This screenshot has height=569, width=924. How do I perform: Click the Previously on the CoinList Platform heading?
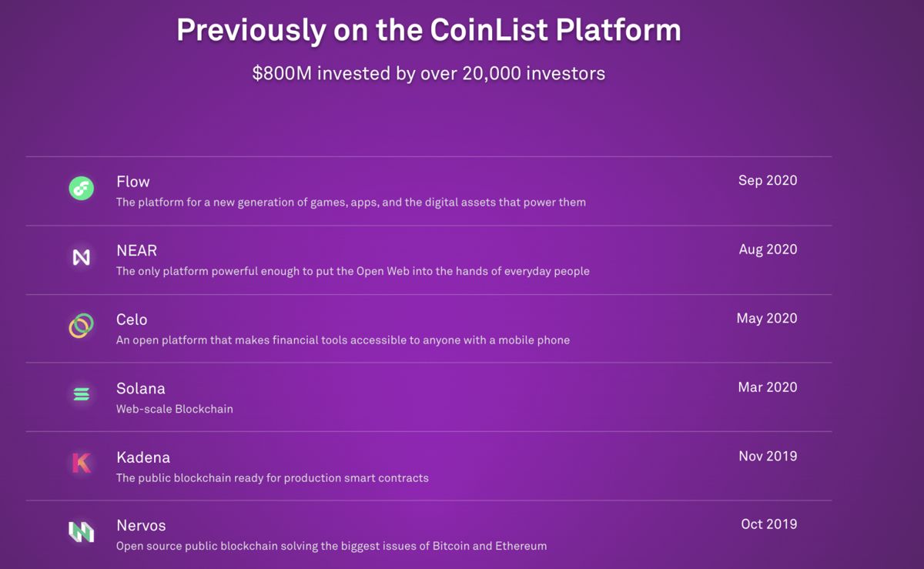(429, 31)
